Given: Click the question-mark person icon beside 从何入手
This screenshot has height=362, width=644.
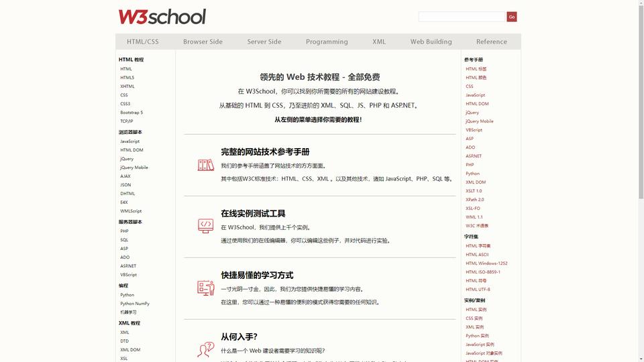Looking at the screenshot, I should [206, 350].
